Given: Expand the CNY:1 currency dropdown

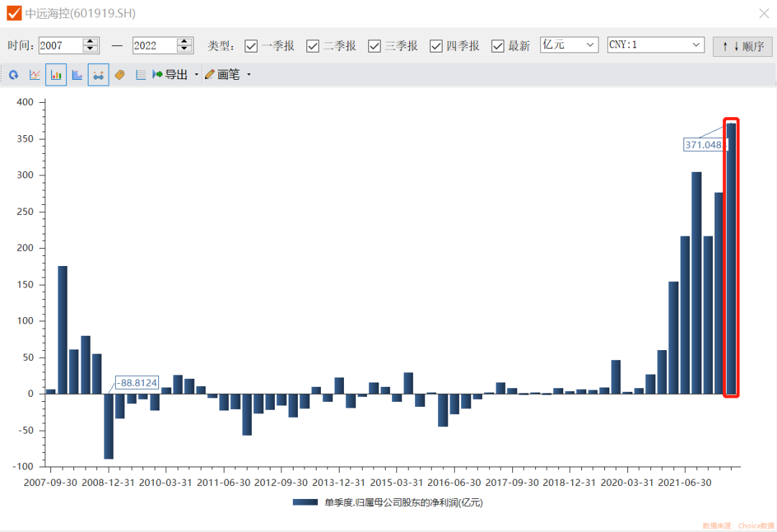Looking at the screenshot, I should click(655, 45).
